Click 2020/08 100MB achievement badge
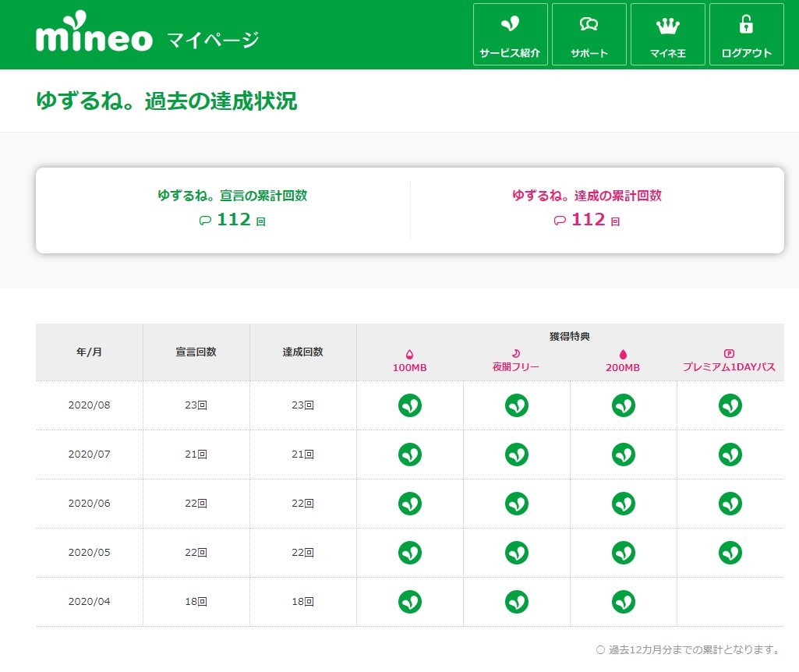799x672 pixels. pyautogui.click(x=410, y=405)
